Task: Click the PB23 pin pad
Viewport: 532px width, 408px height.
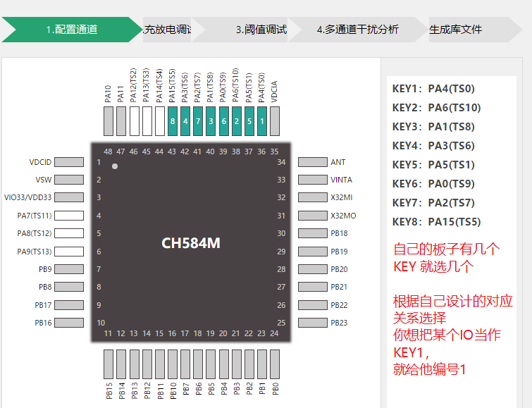Action: click(x=313, y=323)
